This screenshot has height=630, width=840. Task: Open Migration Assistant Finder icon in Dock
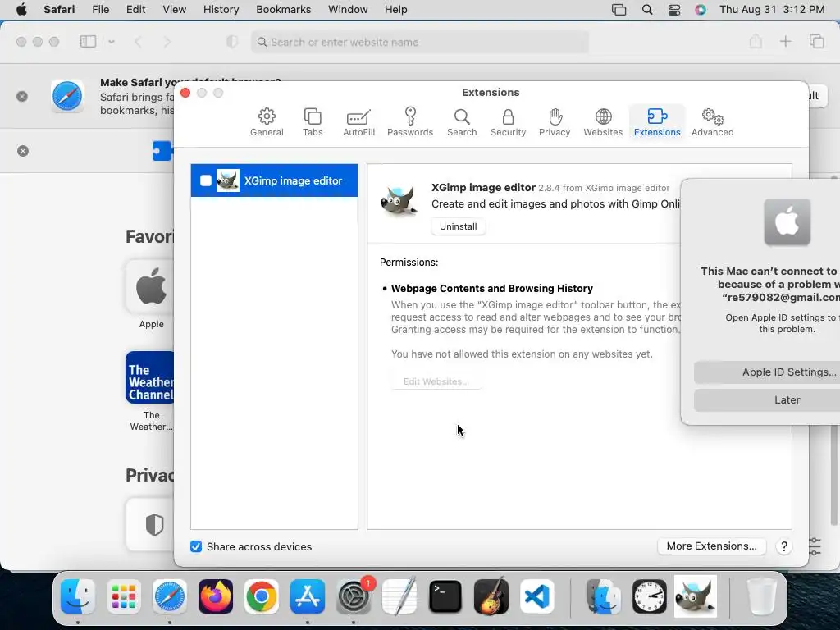(x=604, y=596)
